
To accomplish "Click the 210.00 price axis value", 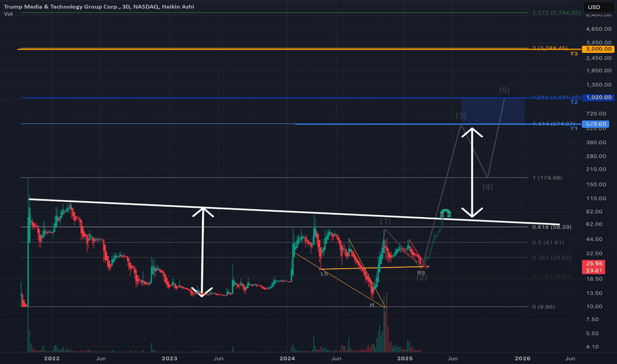I will (596, 169).
